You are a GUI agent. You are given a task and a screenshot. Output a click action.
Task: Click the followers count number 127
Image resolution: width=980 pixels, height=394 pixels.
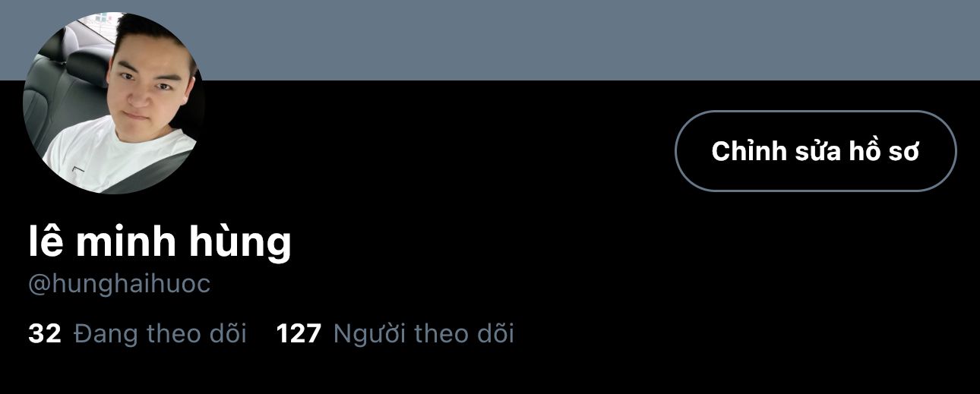[x=299, y=333]
